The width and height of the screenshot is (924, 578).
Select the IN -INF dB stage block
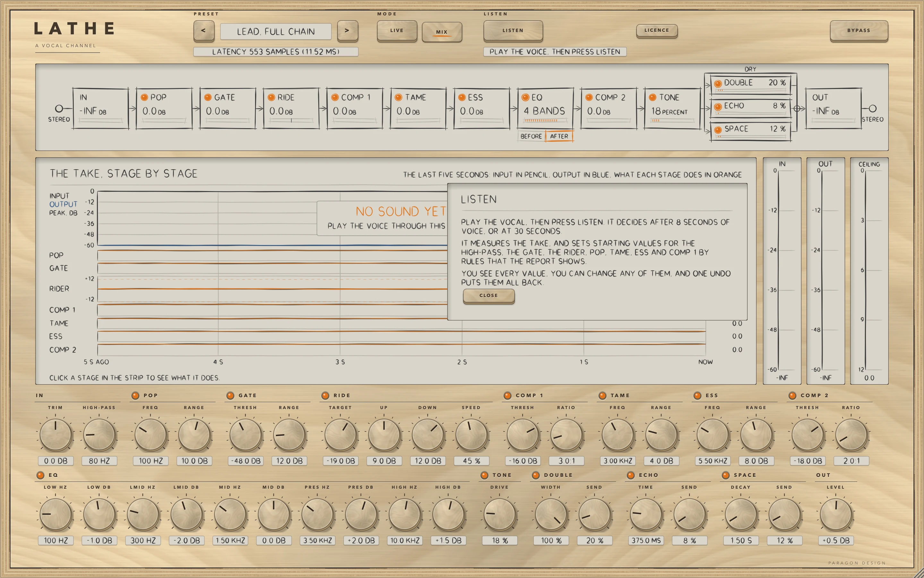coord(100,109)
